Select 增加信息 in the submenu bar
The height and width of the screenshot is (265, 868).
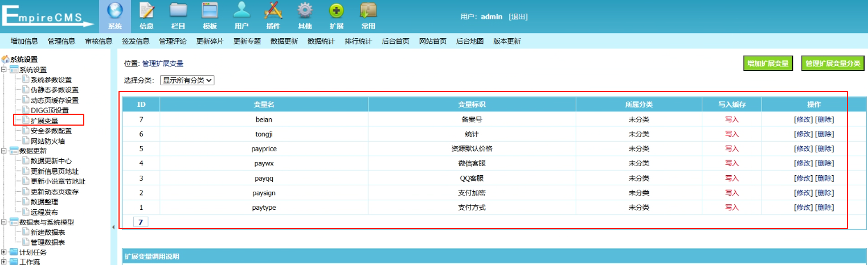[24, 41]
